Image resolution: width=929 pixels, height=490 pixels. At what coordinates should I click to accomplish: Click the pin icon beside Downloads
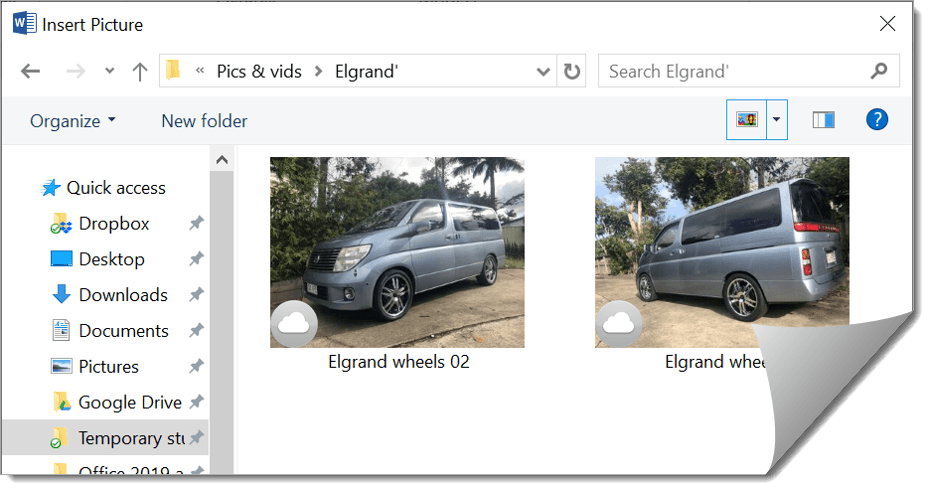196,294
